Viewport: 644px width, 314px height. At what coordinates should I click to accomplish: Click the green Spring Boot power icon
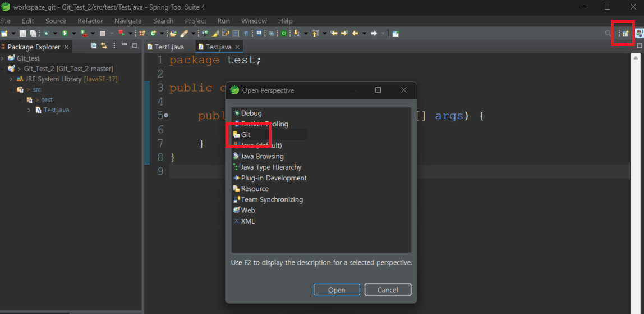click(283, 33)
